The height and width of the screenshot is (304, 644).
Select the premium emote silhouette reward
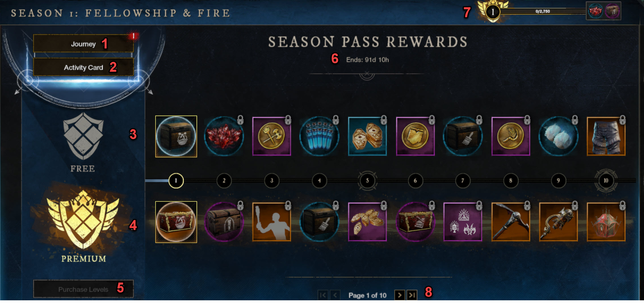click(272, 222)
